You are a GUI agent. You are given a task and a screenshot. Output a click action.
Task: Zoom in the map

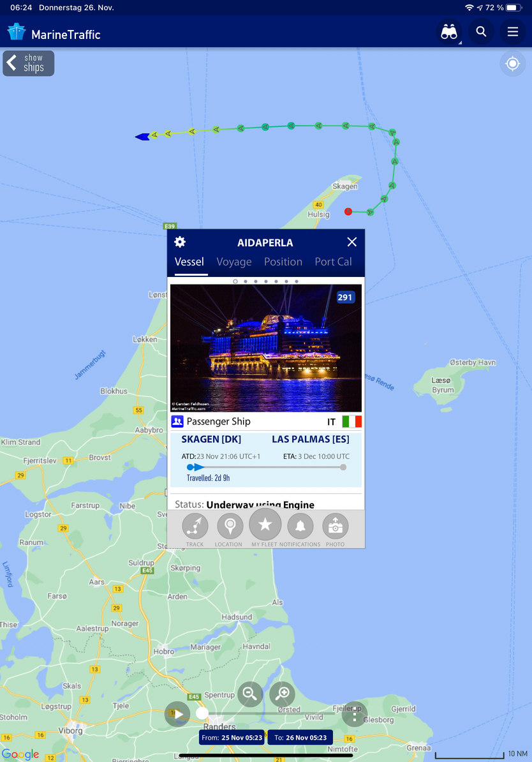click(283, 694)
